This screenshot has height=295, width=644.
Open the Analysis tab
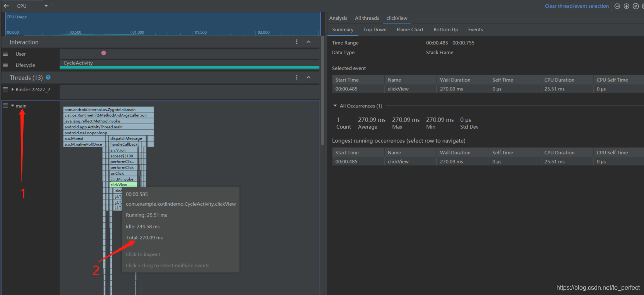tap(338, 18)
